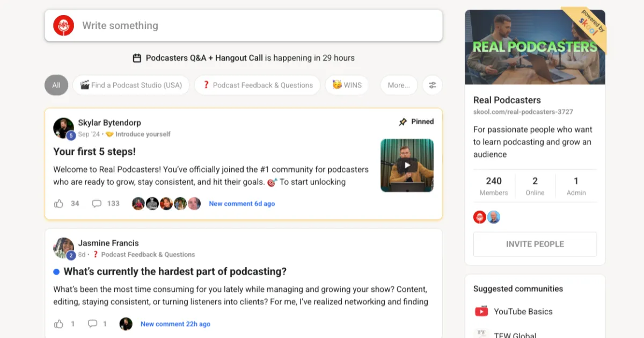The width and height of the screenshot is (644, 338).
Task: Filter by Find a Podcast Studio (USA)
Action: 131,85
